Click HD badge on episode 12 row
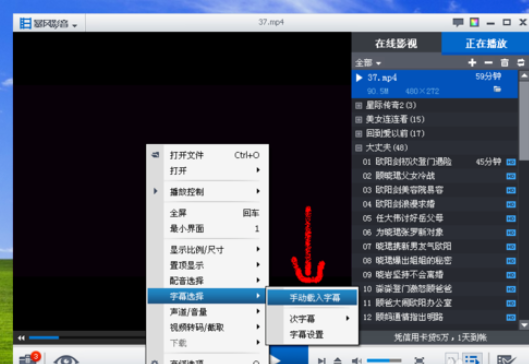This screenshot has height=364, width=529. click(511, 317)
